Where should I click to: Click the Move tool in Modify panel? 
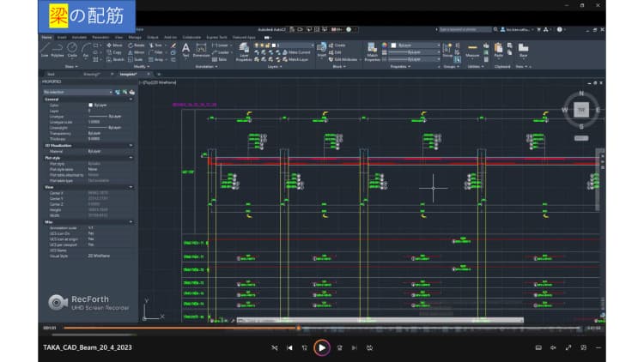point(114,45)
